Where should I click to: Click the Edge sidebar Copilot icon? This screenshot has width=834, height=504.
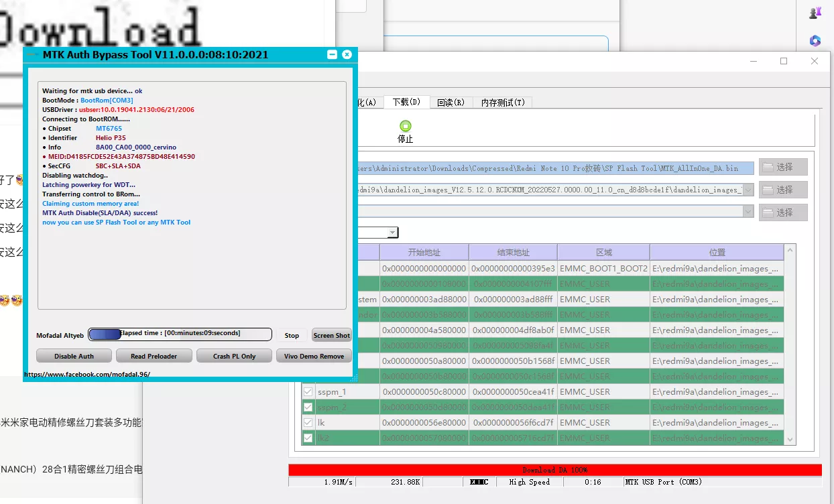(x=815, y=41)
